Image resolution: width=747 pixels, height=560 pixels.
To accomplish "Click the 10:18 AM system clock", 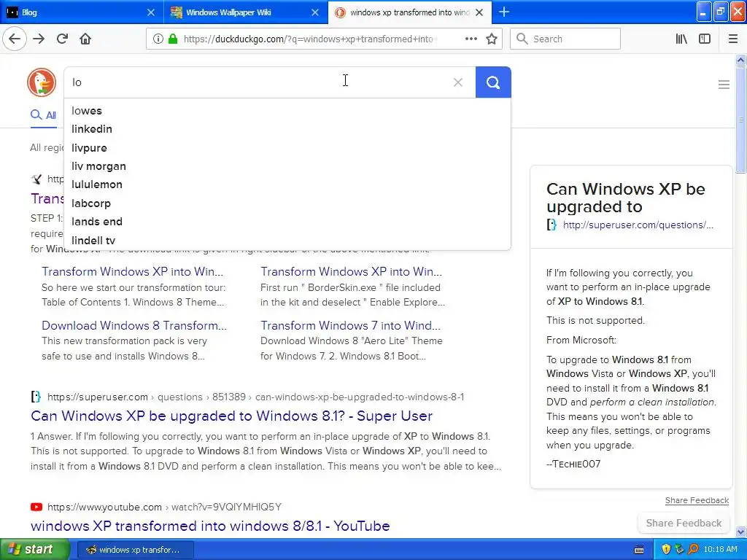I will pos(720,550).
